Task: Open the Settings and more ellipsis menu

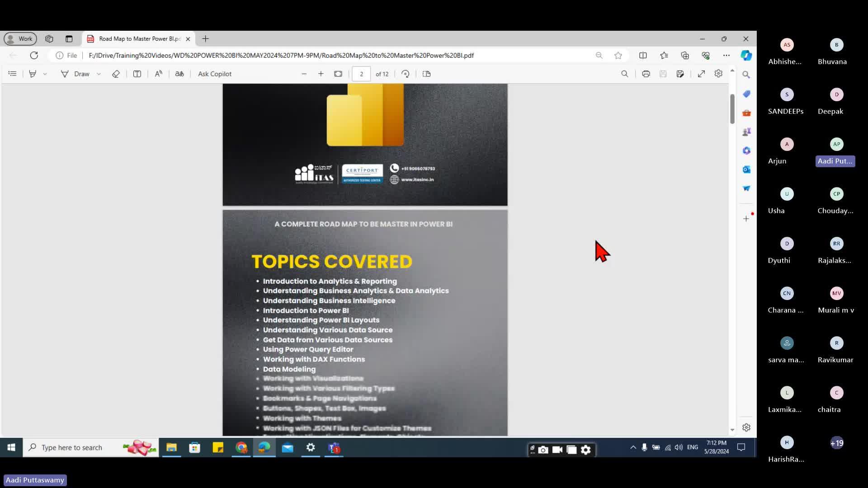Action: 726,55
